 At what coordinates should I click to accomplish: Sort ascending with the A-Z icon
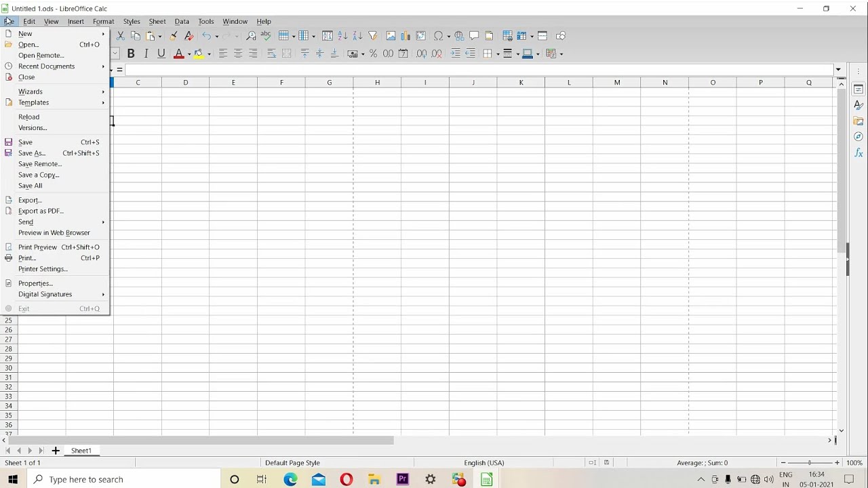click(342, 36)
